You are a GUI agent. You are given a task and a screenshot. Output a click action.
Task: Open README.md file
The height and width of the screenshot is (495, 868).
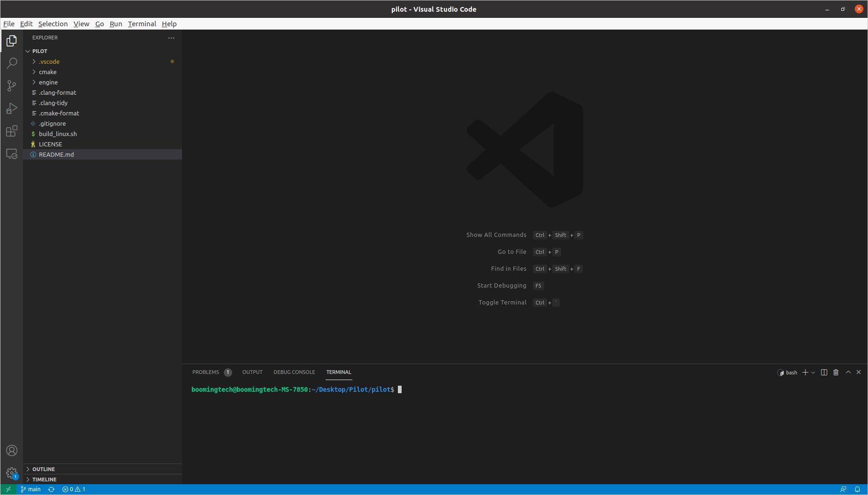click(x=102, y=154)
